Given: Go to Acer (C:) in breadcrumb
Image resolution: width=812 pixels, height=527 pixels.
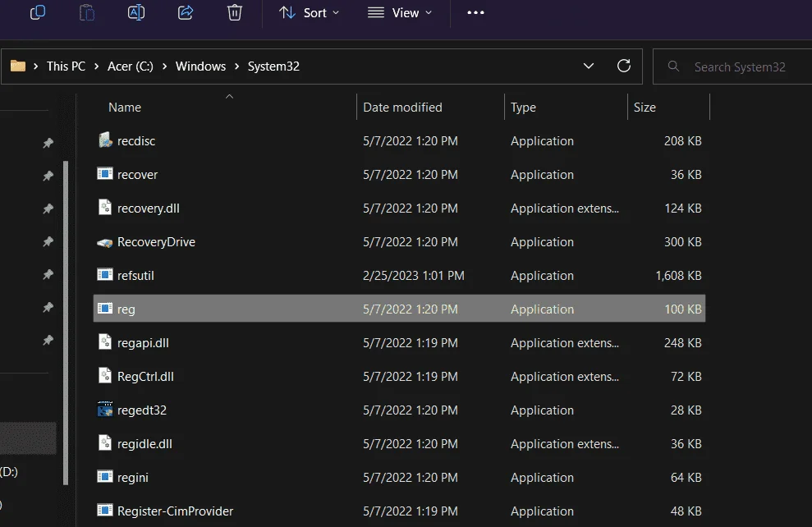Looking at the screenshot, I should coord(130,66).
